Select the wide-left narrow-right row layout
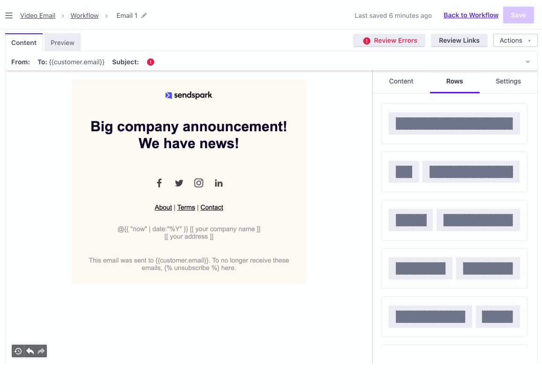Viewport: 542px width, 392px height. 454,317
